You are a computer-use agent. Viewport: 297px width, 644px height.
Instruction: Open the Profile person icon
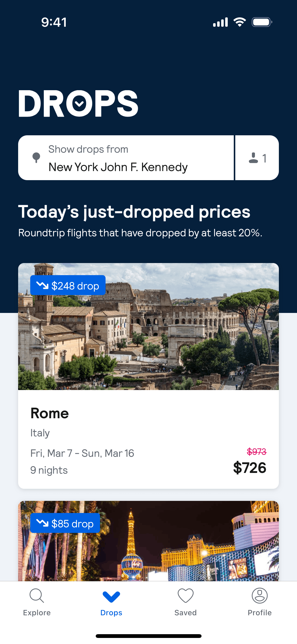(x=259, y=595)
